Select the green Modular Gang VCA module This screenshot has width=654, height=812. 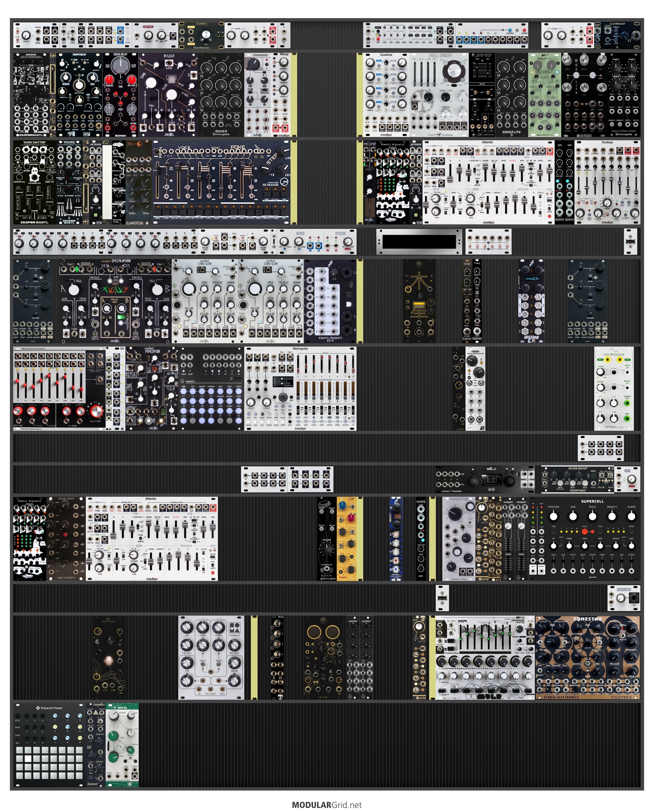[545, 94]
